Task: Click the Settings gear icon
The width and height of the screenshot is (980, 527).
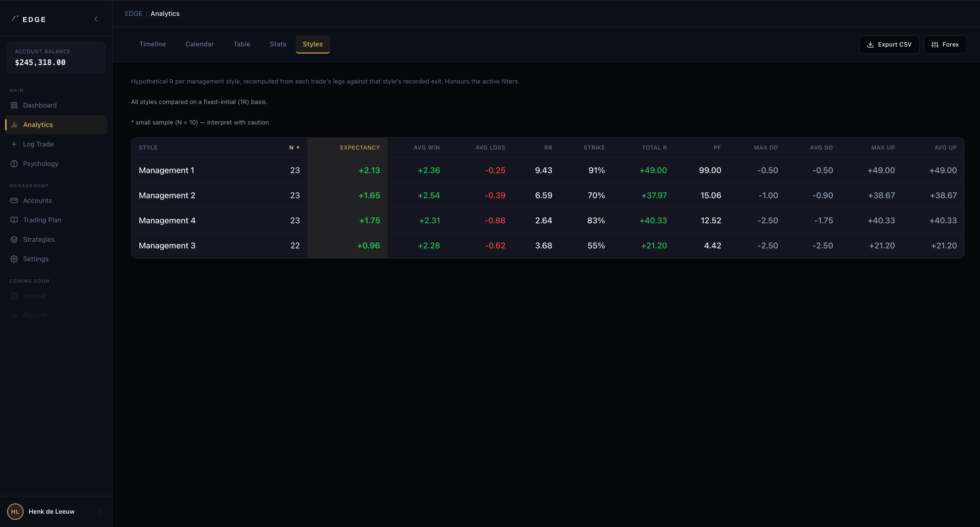Action: point(14,259)
